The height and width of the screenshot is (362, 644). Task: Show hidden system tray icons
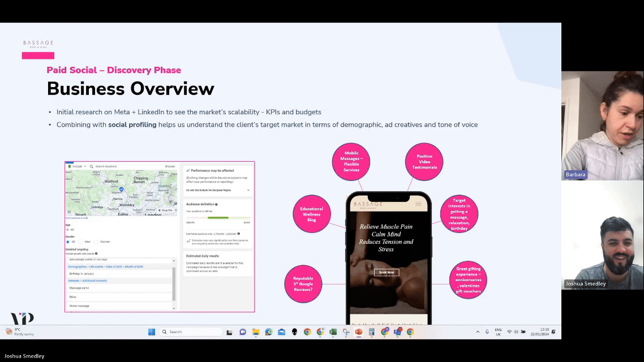coord(478,331)
